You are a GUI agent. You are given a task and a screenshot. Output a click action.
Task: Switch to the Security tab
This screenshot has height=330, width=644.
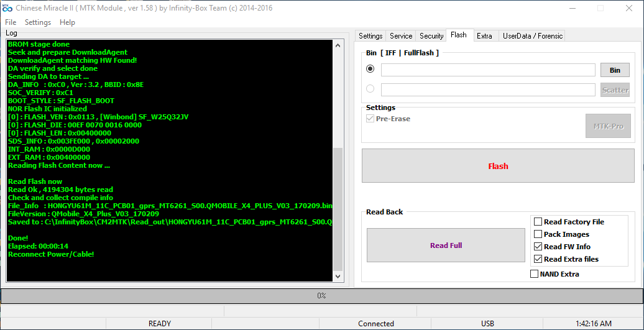[x=431, y=36]
